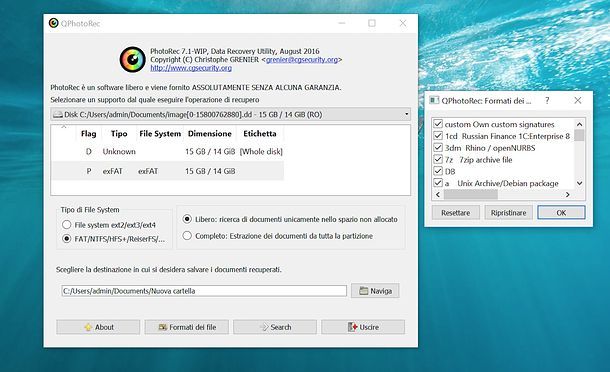Toggle custom Own custom signatures checkbox
Image resolution: width=610 pixels, height=372 pixels.
[438, 124]
